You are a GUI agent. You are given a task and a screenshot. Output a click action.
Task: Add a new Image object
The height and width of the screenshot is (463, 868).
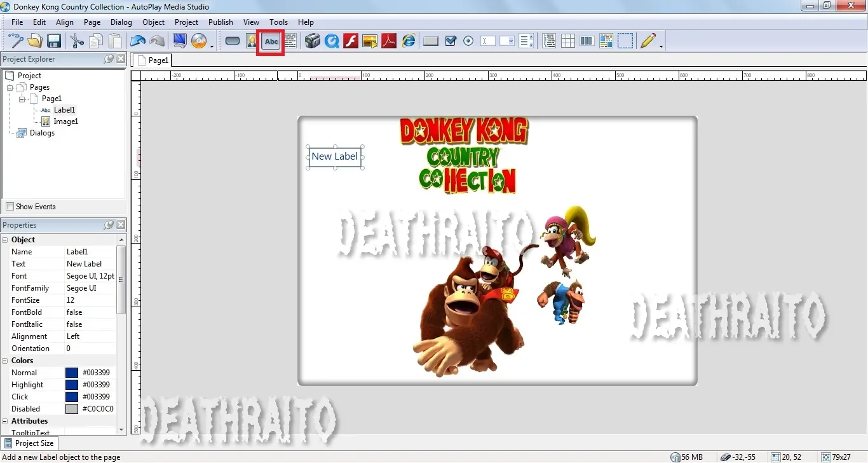[252, 41]
